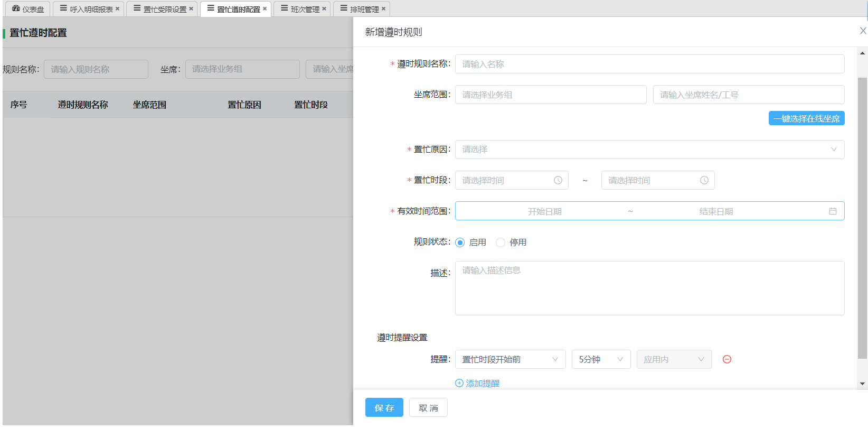Focus the 遵时规则名称 input field
Image resolution: width=868 pixels, height=439 pixels.
(x=649, y=64)
